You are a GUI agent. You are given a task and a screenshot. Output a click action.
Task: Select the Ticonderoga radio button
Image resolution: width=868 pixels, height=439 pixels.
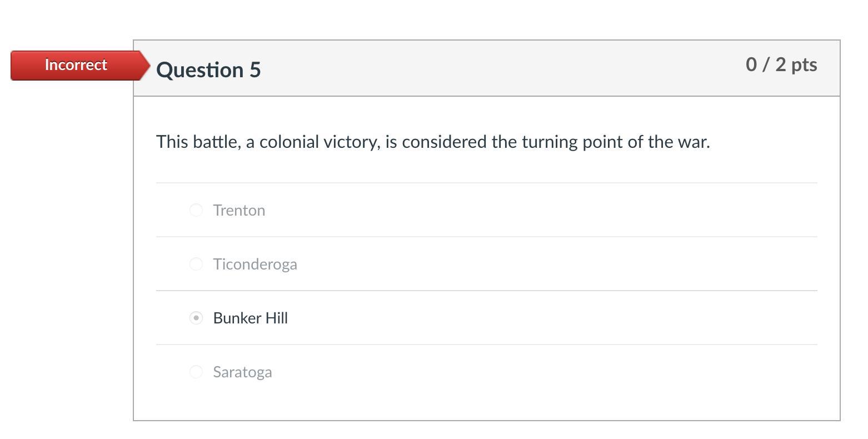click(x=196, y=264)
